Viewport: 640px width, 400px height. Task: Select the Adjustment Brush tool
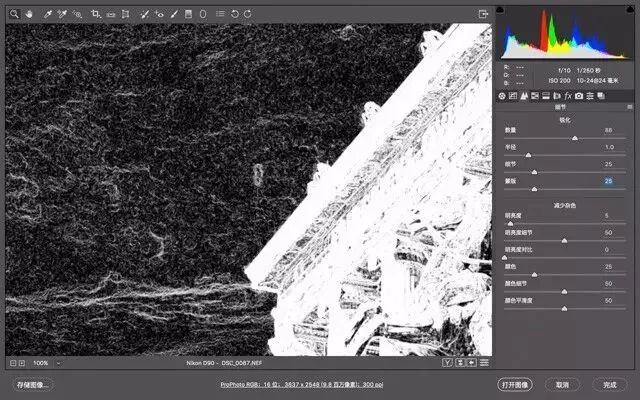click(174, 14)
